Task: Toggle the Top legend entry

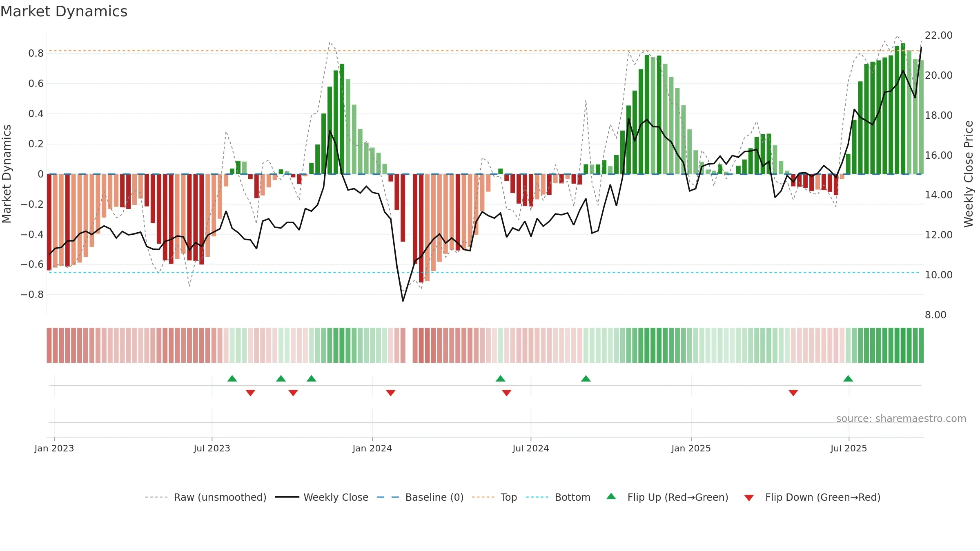Action: 494,497
